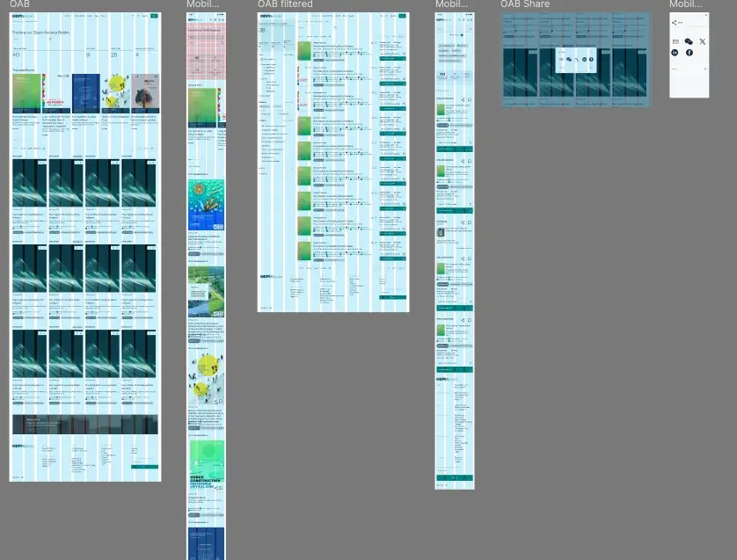The width and height of the screenshot is (737, 560).
Task: Click the Facebook icon in the white mobile share panel
Action: (x=689, y=53)
